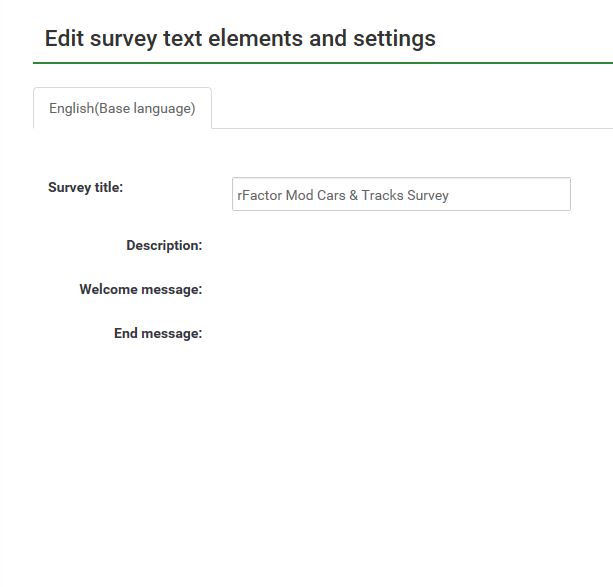The width and height of the screenshot is (613, 587).
Task: Click the word "Mod" in the title field
Action: [x=300, y=195]
